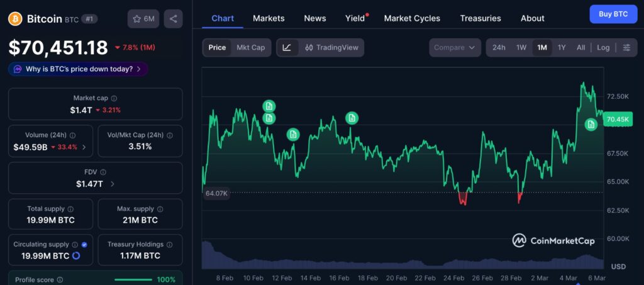The width and height of the screenshot is (644, 285).
Task: Open news marker near 12 Feb
Action: coord(293,134)
